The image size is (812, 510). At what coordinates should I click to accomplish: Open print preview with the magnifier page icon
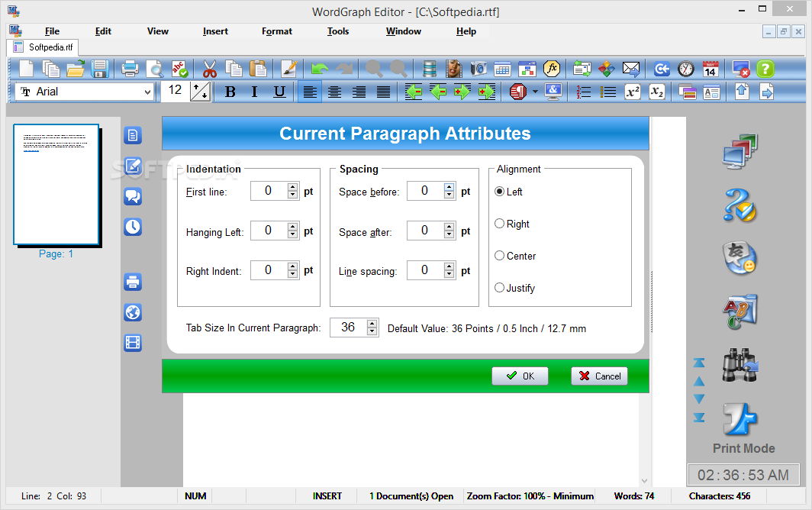coord(154,69)
